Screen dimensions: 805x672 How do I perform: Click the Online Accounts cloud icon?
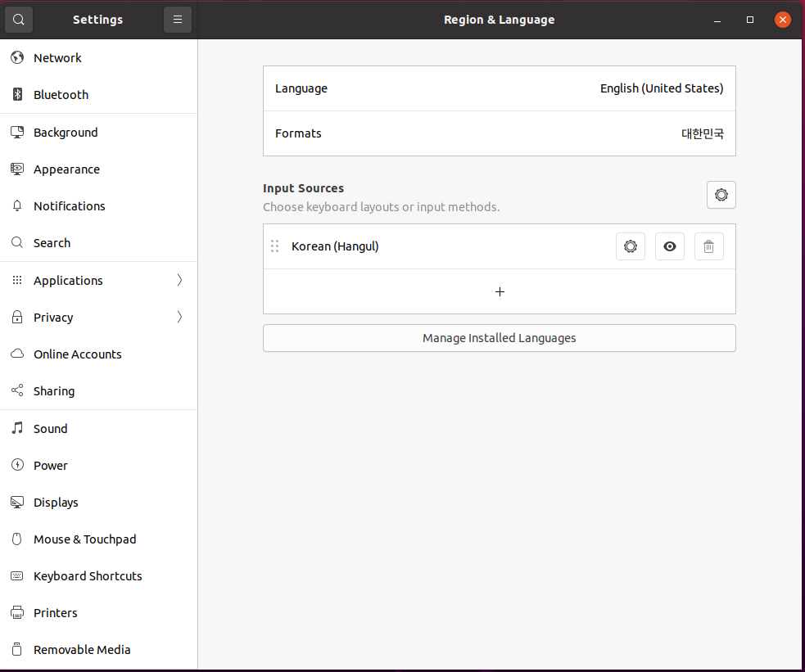tap(17, 354)
